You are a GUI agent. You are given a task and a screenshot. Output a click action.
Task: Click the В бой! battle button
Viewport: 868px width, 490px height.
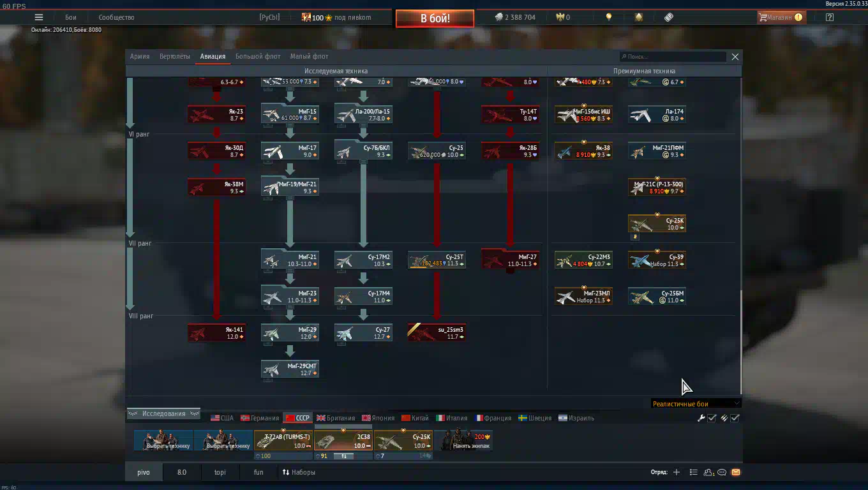coord(435,19)
